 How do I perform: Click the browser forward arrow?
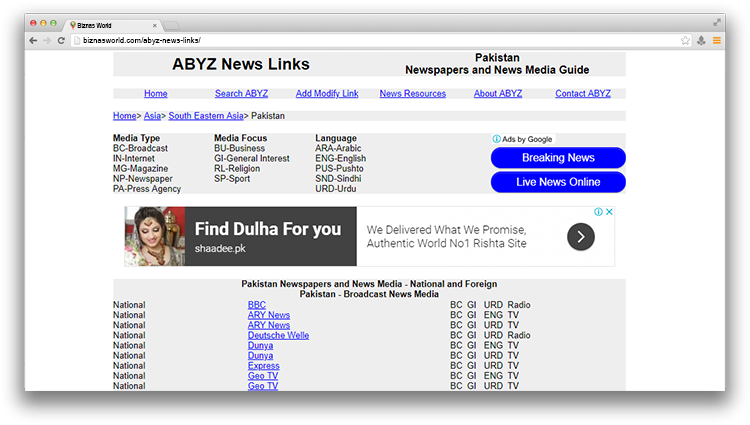click(47, 41)
